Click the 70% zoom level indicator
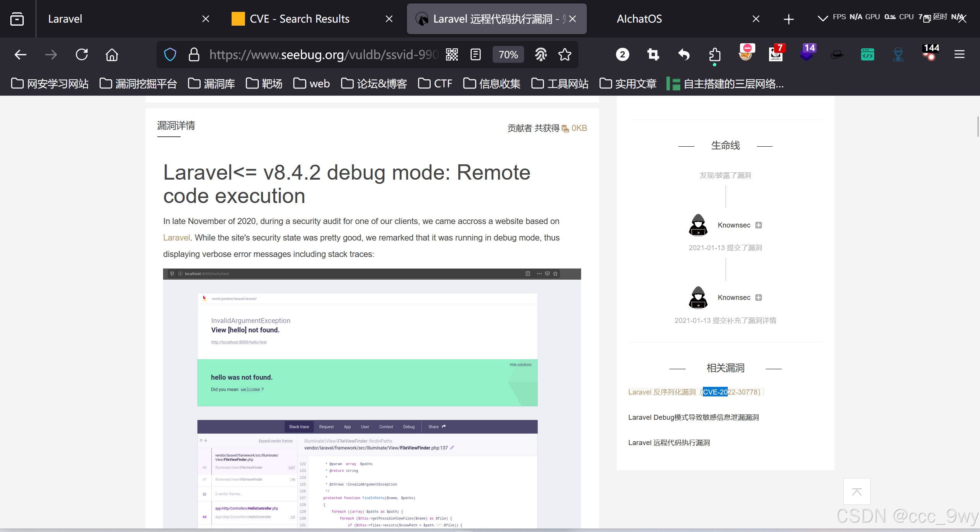Image resolution: width=980 pixels, height=532 pixels. tap(508, 55)
